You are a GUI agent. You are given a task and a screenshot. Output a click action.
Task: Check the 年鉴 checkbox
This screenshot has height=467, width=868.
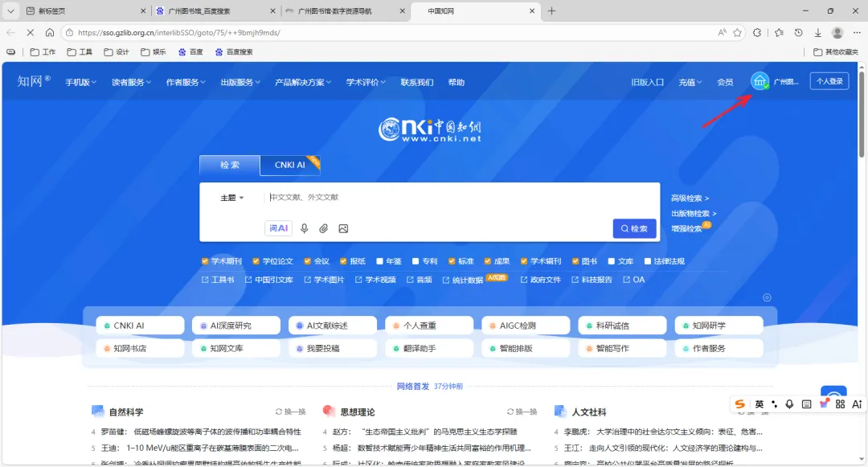coord(379,261)
